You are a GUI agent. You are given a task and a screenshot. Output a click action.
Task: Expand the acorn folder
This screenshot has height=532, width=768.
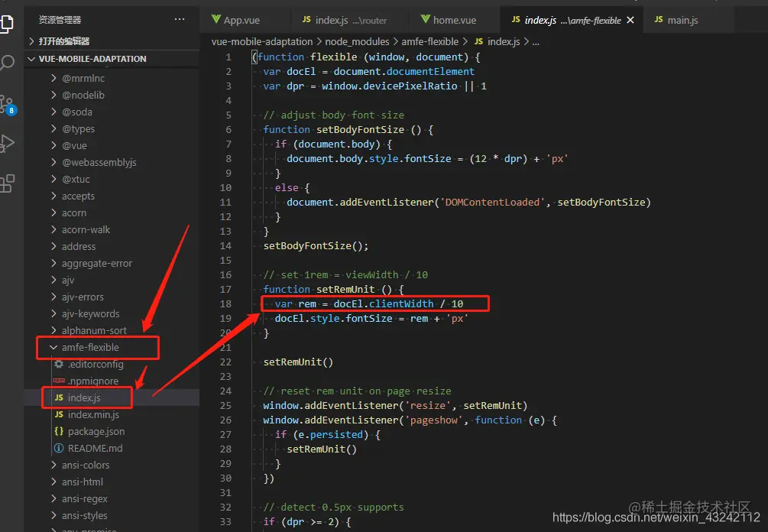(112, 212)
